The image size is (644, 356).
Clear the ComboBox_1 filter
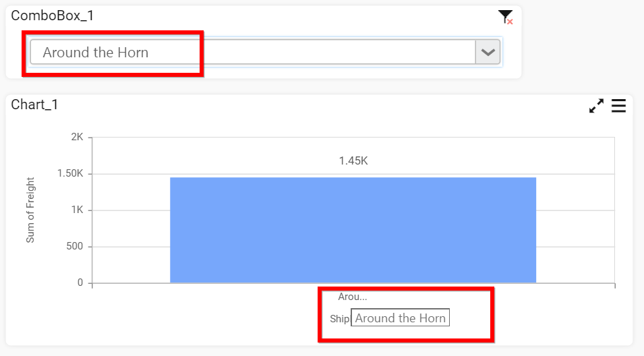tap(505, 18)
